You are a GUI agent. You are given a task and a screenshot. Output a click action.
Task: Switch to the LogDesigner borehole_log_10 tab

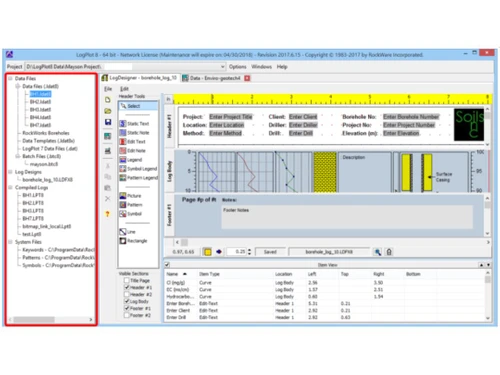(x=140, y=78)
